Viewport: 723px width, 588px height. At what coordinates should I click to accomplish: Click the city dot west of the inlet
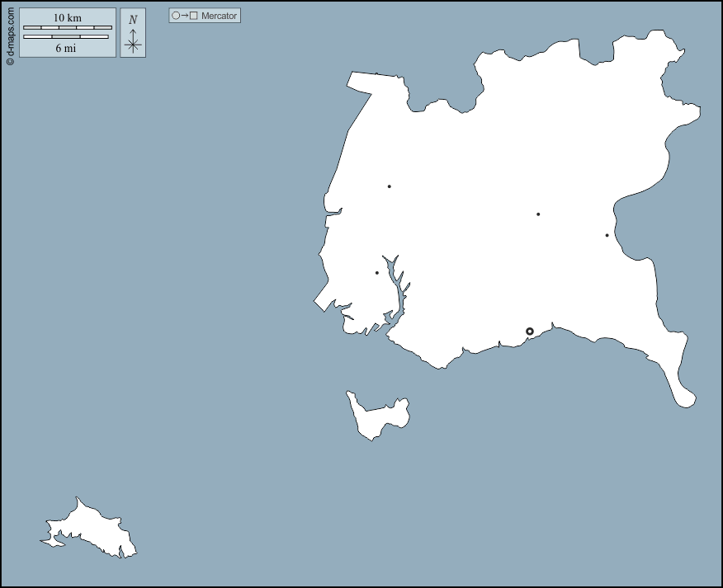pyautogui.click(x=377, y=273)
